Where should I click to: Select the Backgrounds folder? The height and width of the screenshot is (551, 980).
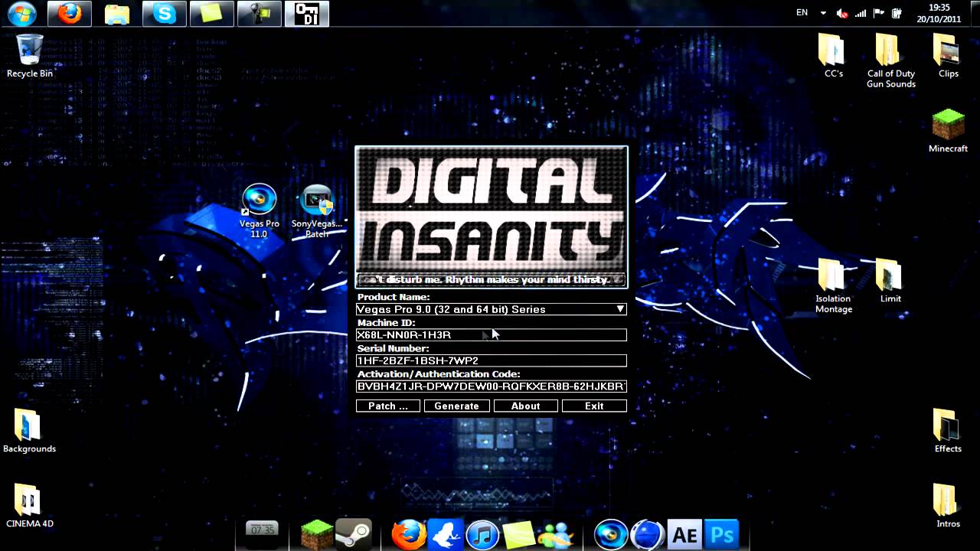click(x=29, y=431)
